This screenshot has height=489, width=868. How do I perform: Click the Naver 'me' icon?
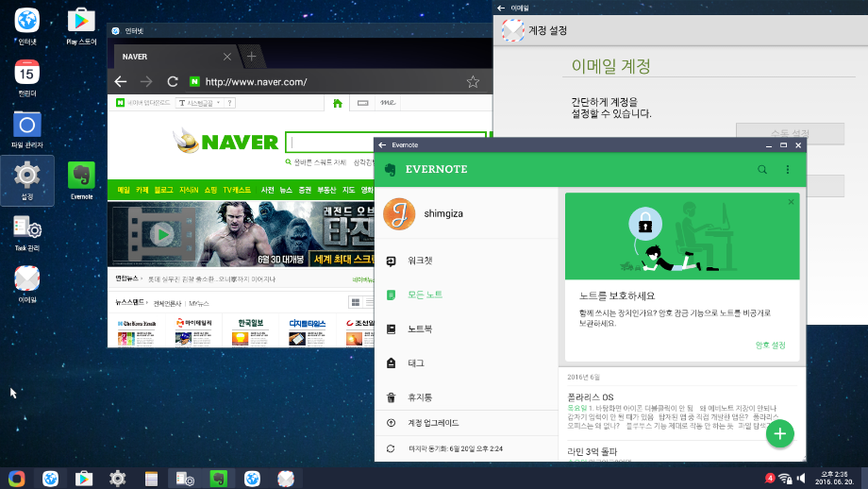coord(388,103)
